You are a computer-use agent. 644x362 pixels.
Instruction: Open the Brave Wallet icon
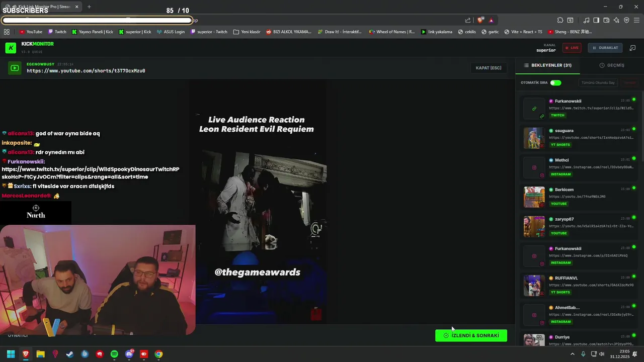pyautogui.click(x=606, y=20)
